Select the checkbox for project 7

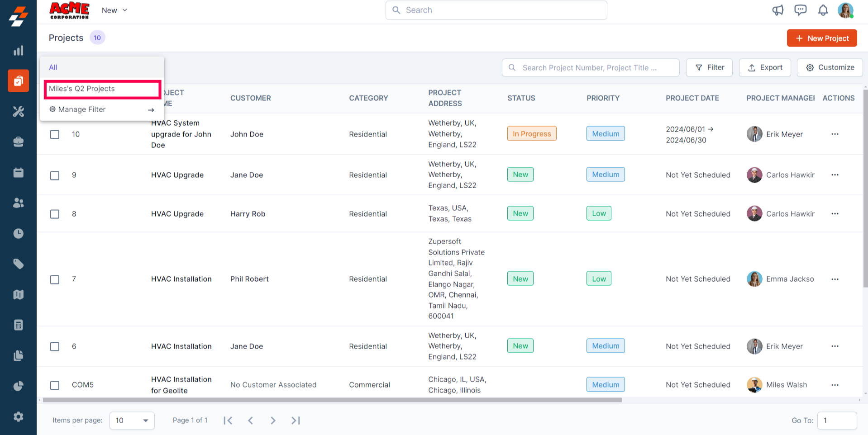click(55, 279)
